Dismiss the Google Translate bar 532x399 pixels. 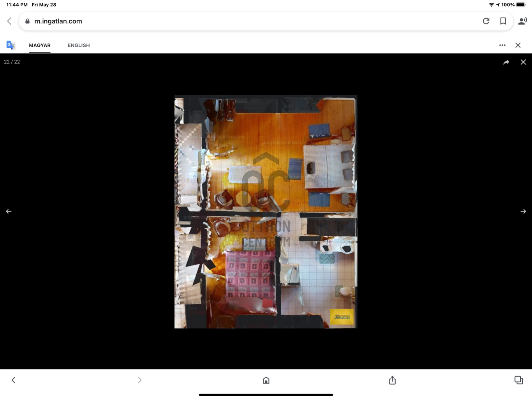[518, 45]
